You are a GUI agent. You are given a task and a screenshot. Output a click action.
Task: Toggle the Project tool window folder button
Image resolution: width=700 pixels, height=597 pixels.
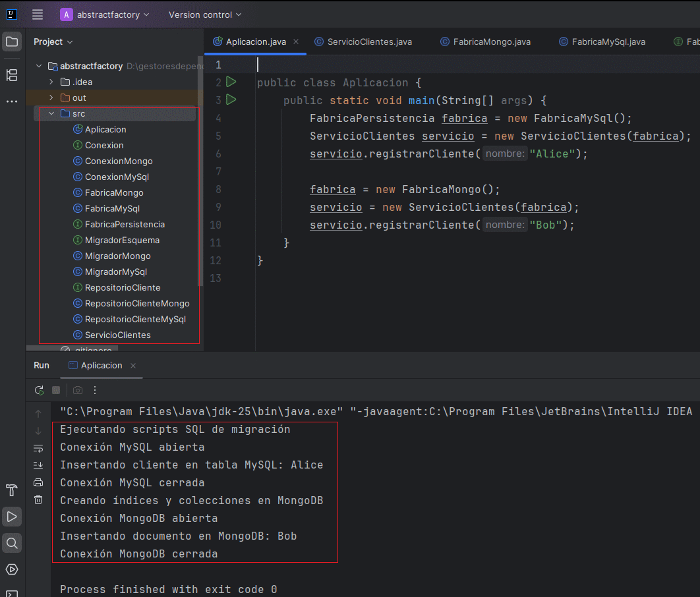tap(12, 42)
